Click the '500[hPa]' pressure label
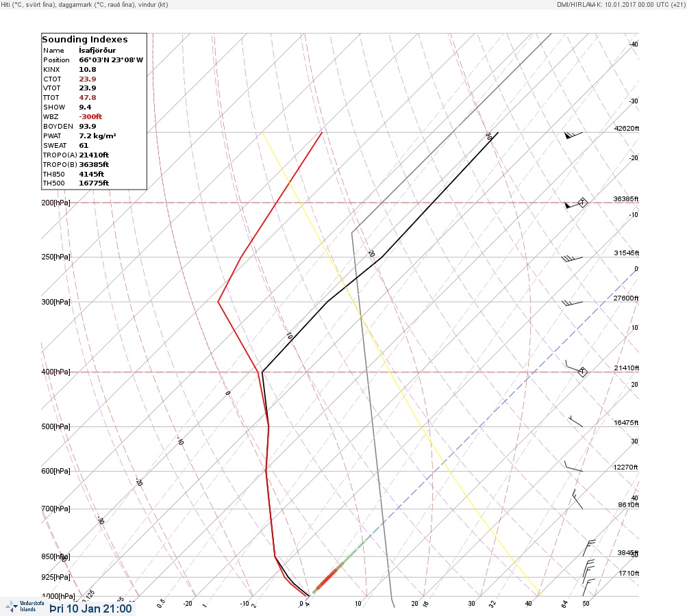Viewport: 687px width, 616px height. (55, 426)
